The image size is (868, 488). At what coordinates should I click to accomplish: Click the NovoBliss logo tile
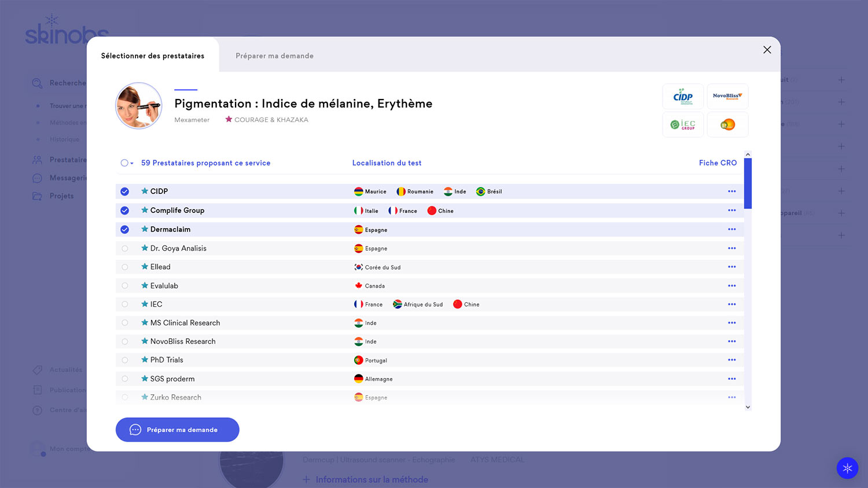click(x=727, y=97)
